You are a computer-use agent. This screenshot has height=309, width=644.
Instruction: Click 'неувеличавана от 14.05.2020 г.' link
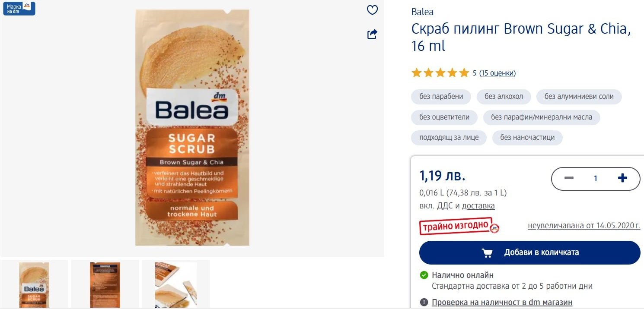point(584,225)
